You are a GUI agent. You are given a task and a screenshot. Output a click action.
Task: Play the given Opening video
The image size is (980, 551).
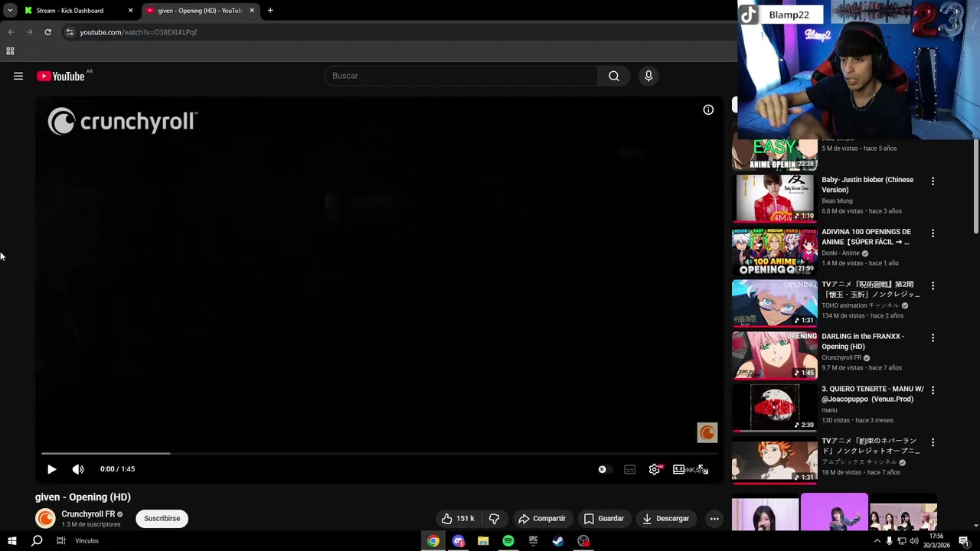click(x=51, y=469)
